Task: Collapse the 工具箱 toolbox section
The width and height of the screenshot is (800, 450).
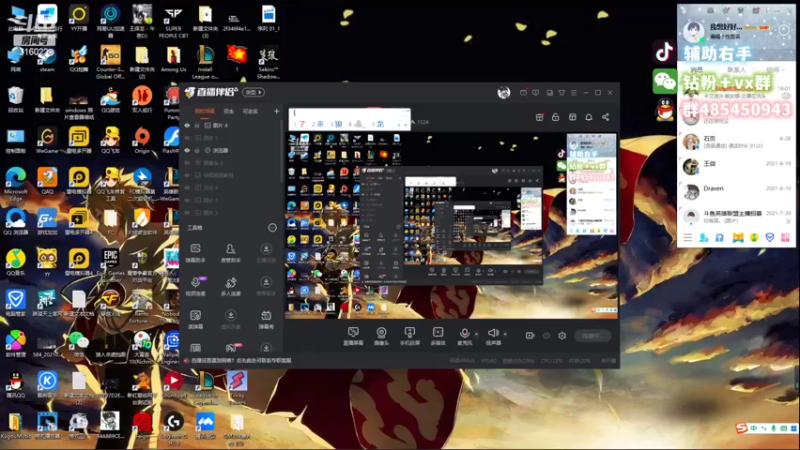Action: (x=272, y=228)
